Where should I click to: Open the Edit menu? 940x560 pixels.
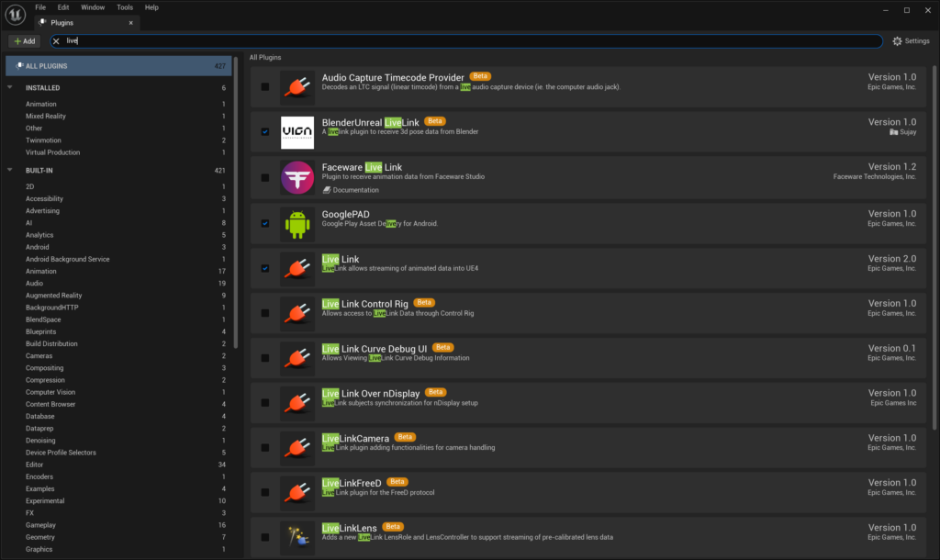[x=63, y=7]
